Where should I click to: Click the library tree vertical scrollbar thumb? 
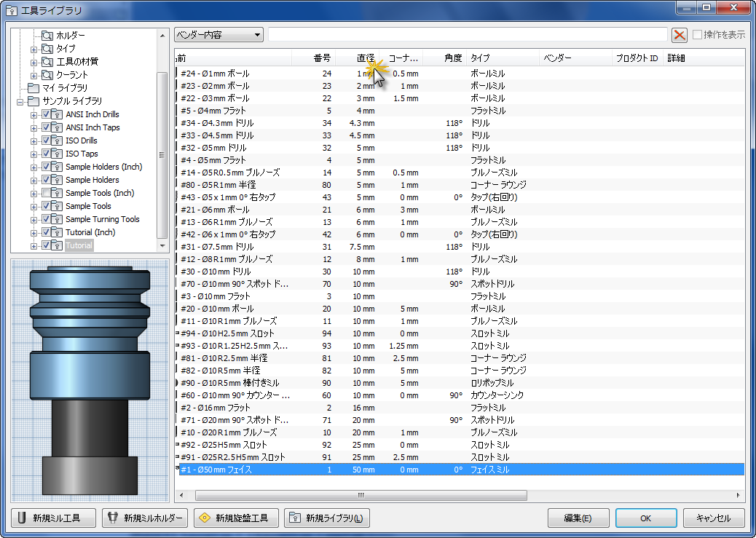point(162,155)
